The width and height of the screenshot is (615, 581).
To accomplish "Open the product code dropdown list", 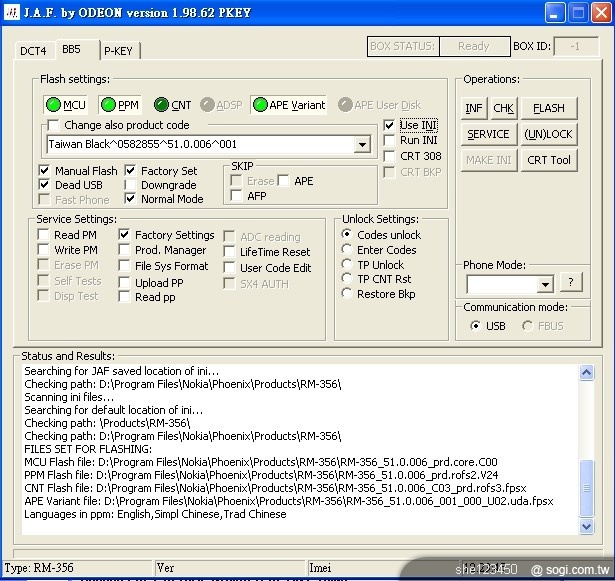I will 362,144.
